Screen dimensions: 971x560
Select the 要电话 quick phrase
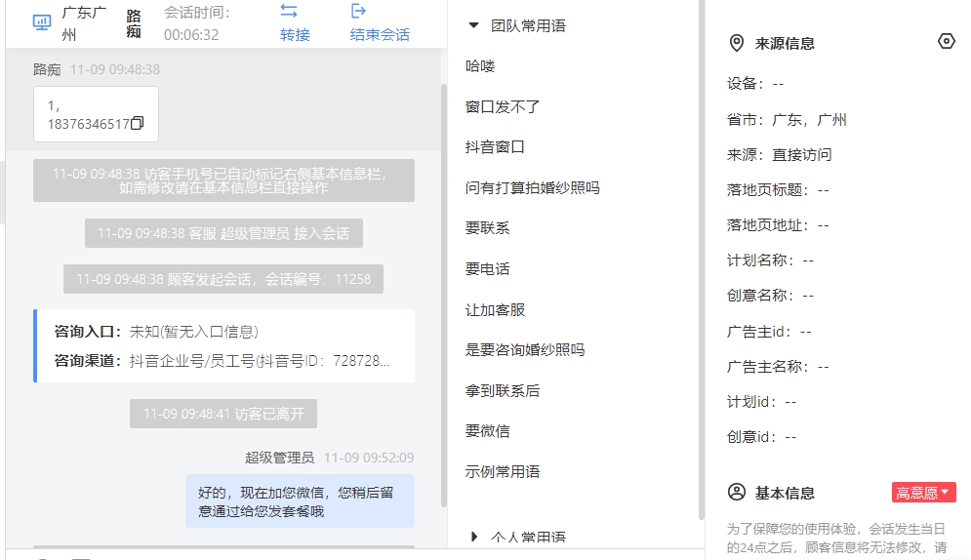coord(487,269)
